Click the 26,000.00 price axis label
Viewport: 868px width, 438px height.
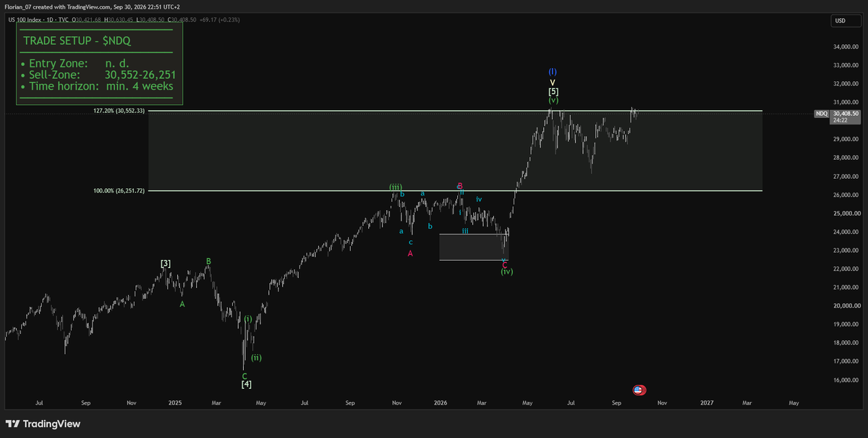845,195
